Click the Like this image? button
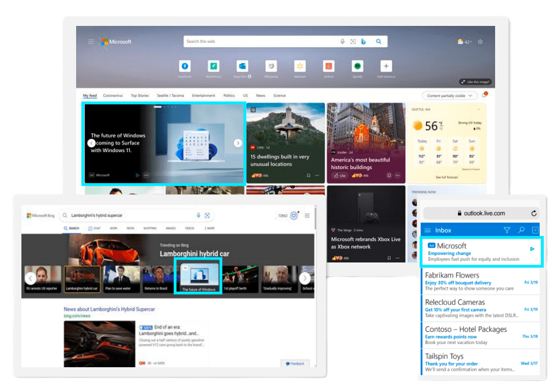Viewport: 556px width, 392px height. click(x=475, y=82)
